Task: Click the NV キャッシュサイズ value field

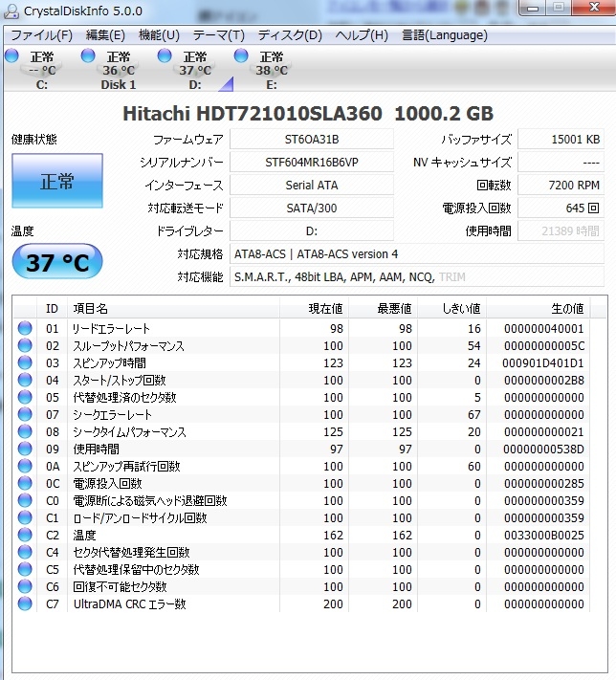Action: click(561, 163)
